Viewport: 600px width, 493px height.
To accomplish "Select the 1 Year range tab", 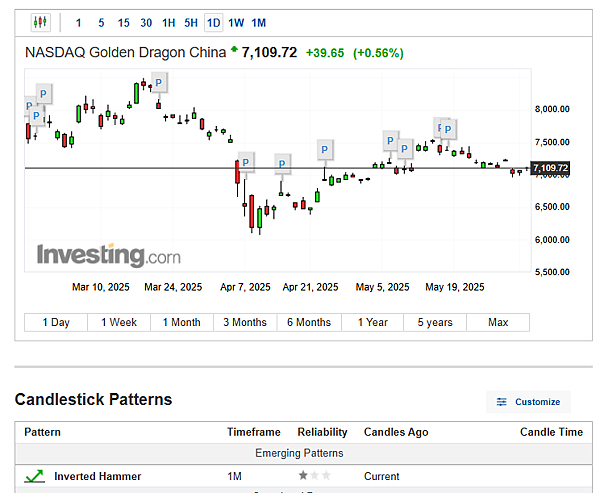I will pos(372,322).
